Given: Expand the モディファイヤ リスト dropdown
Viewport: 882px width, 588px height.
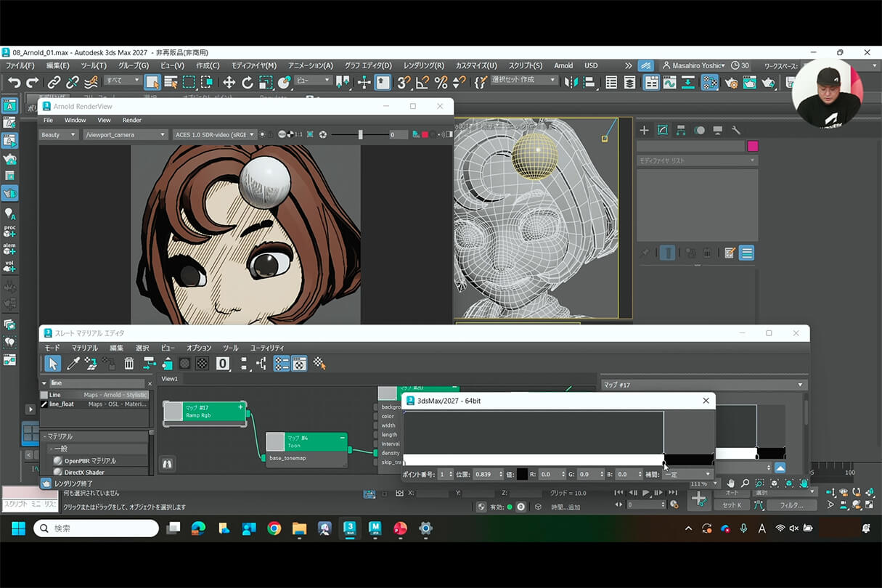Looking at the screenshot, I should pyautogui.click(x=697, y=160).
